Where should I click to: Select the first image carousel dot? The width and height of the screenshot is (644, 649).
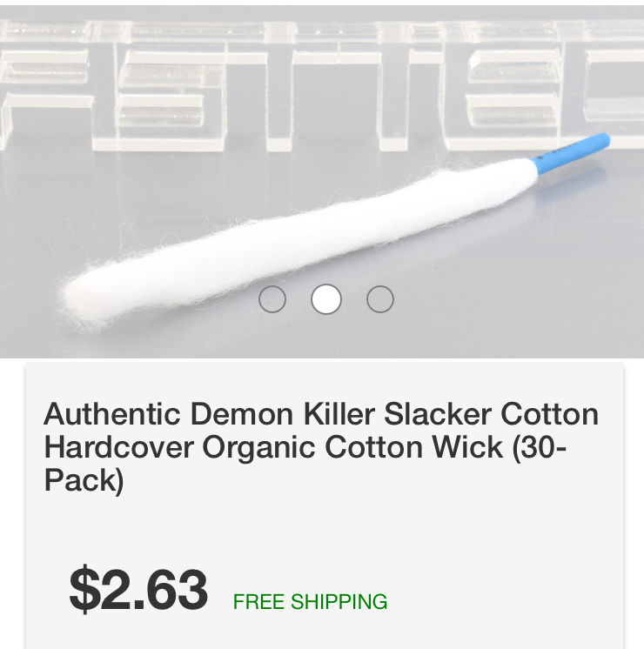coord(272,299)
